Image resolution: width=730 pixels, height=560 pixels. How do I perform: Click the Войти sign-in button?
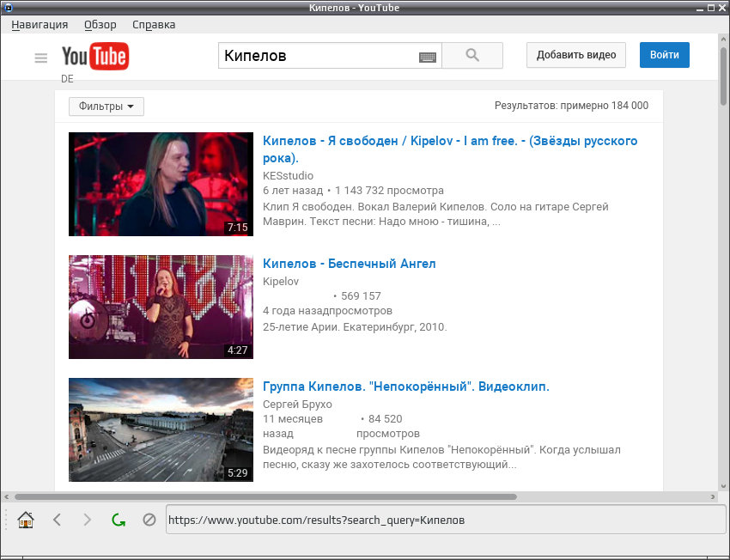point(665,55)
